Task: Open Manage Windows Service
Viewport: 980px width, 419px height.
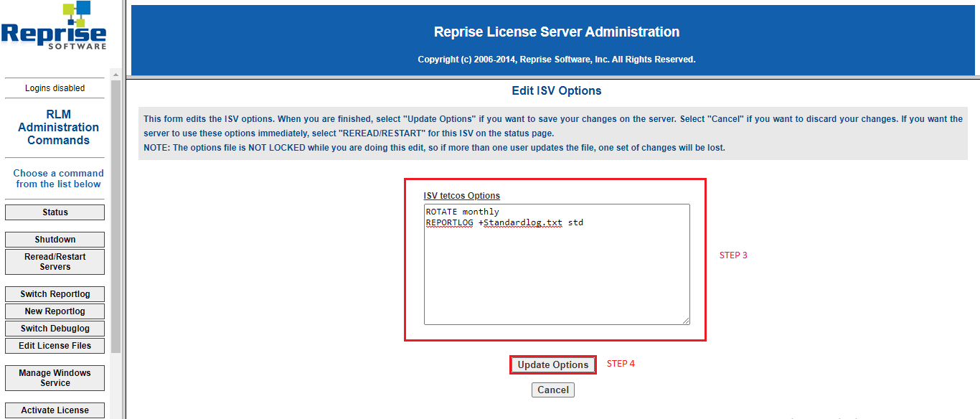Action: 55,378
